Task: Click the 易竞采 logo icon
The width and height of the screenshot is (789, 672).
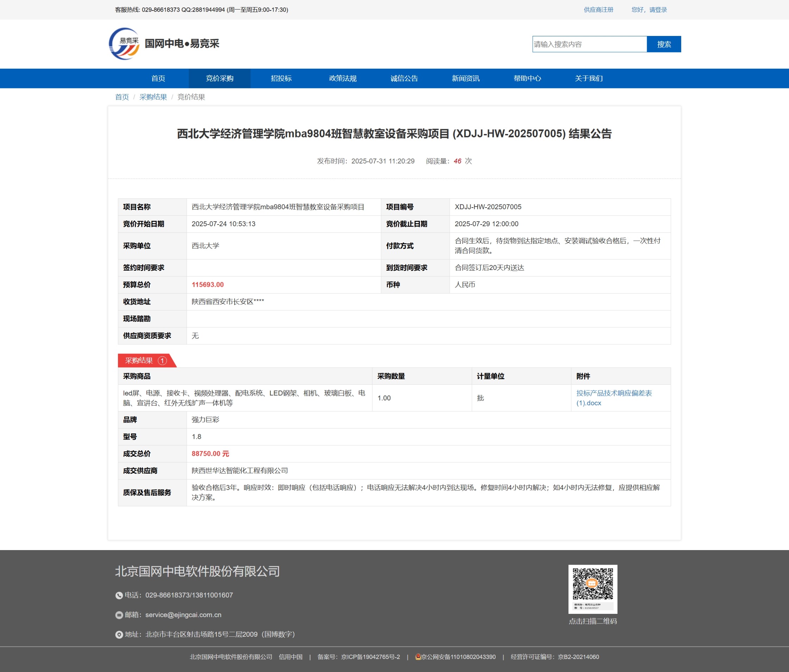Action: coord(124,43)
